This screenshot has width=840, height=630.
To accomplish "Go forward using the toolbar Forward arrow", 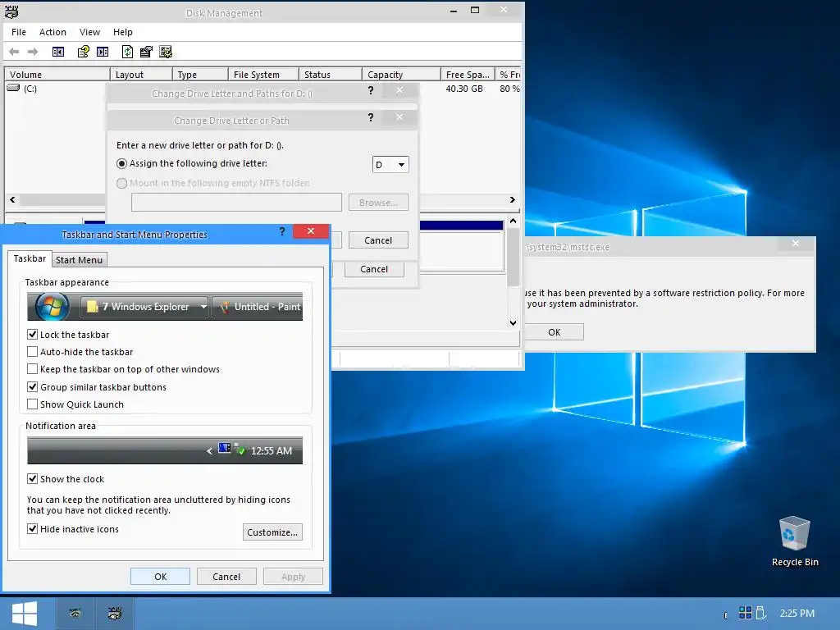I will (33, 52).
